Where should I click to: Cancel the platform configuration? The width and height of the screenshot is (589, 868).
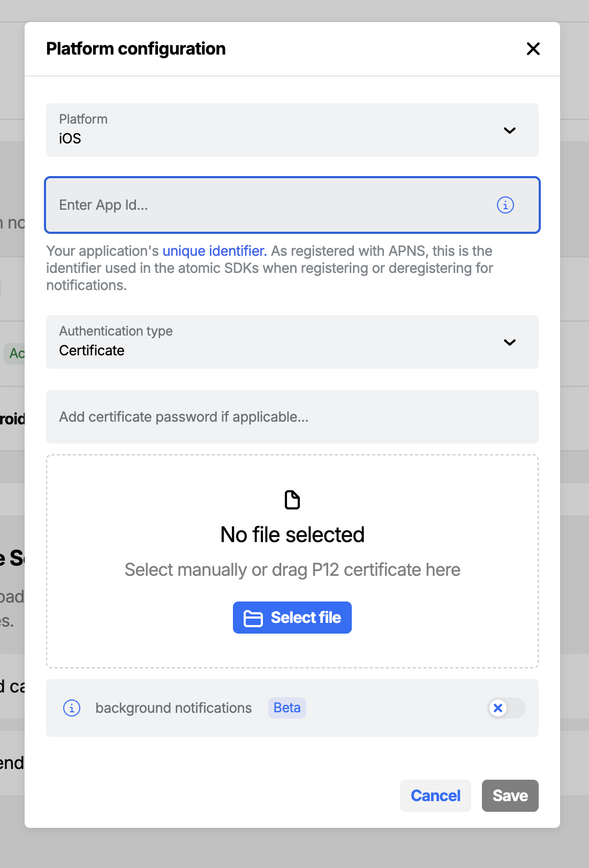pos(435,796)
